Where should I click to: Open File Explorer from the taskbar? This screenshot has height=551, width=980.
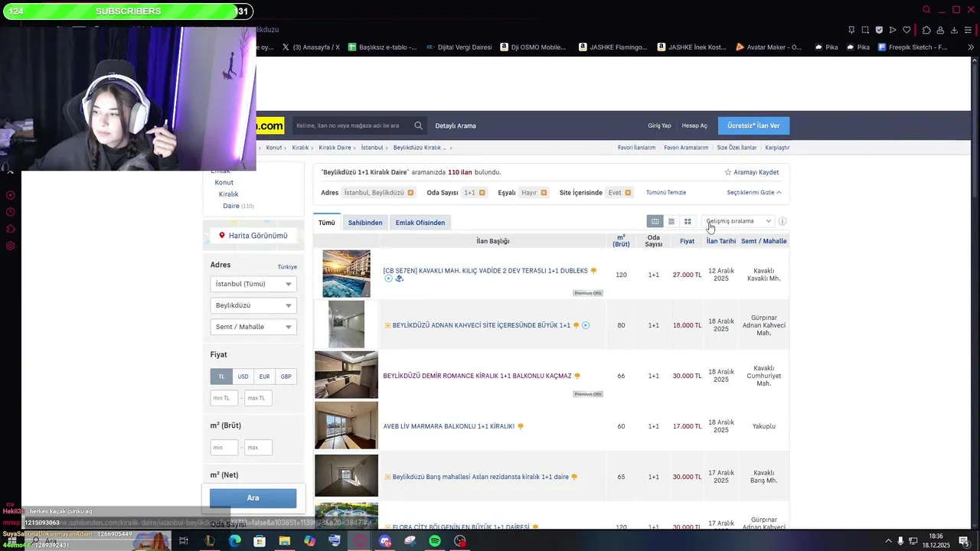click(x=285, y=541)
